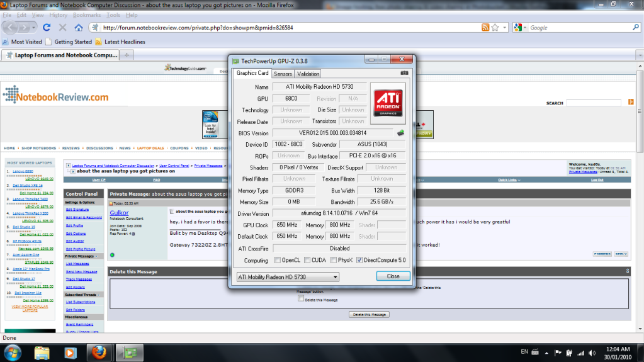Click the Firefox Forward navigation button
Screen dimensions: 644x362
[24, 28]
